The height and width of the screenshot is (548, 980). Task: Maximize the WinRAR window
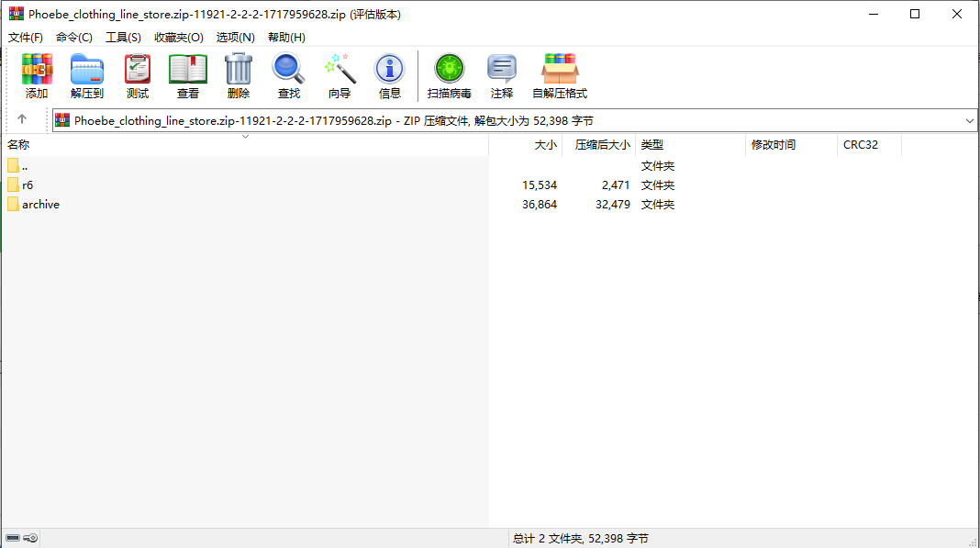click(915, 14)
